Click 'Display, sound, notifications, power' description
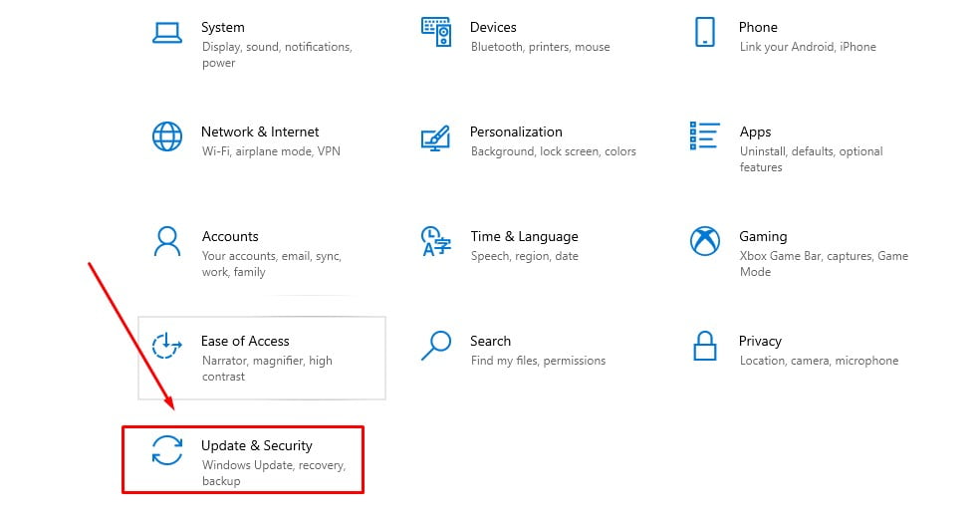The image size is (980, 520). click(x=277, y=55)
